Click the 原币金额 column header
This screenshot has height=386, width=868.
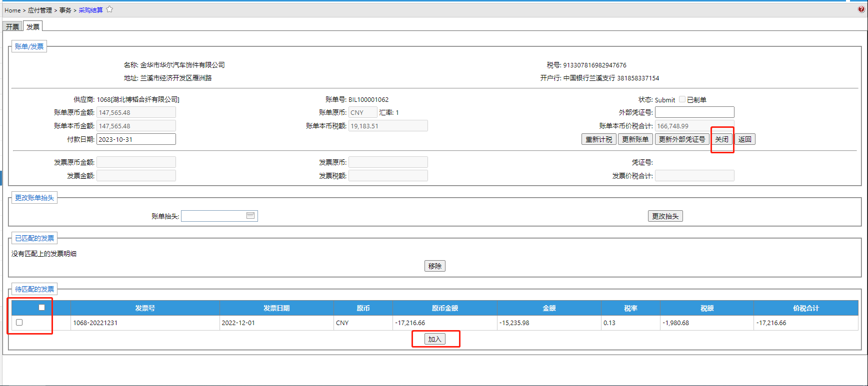click(x=445, y=308)
